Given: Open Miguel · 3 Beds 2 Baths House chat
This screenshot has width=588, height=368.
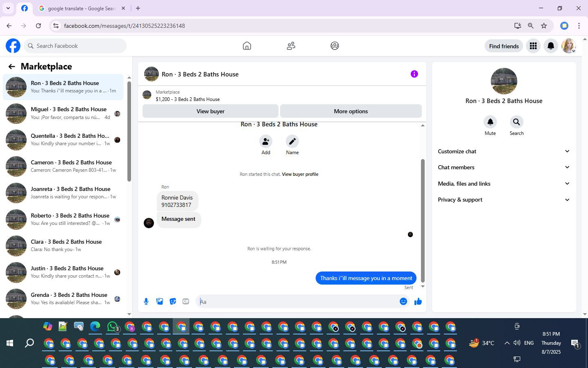Looking at the screenshot, I should click(63, 113).
